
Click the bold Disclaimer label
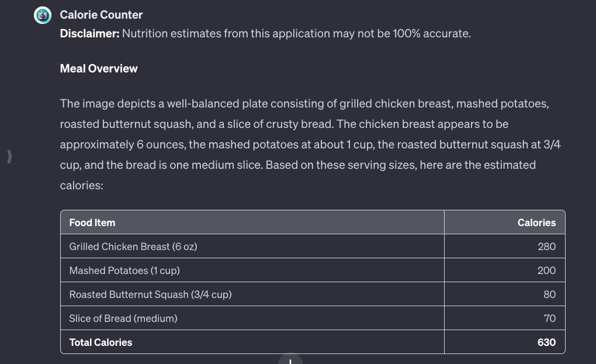(x=90, y=33)
